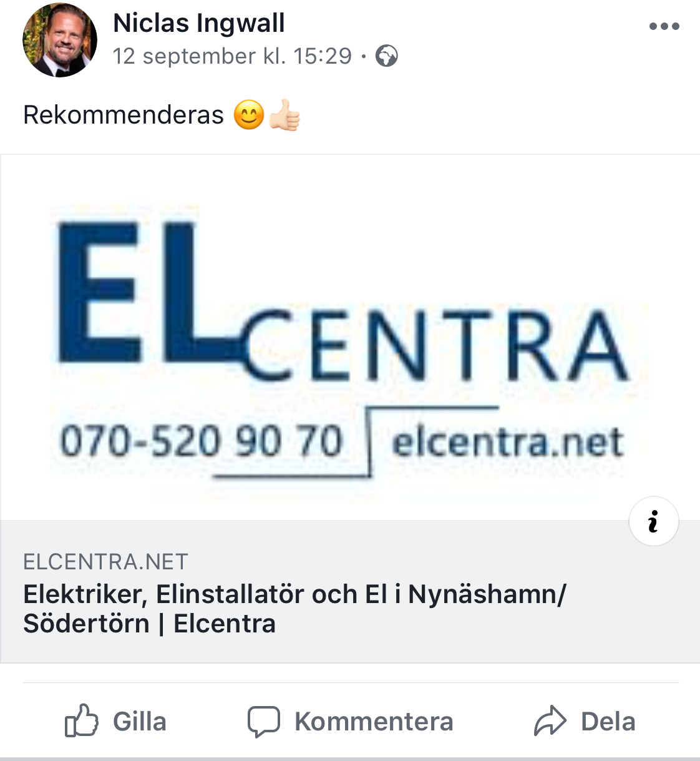Click the round info 'i' icon
This screenshot has height=761, width=700.
pos(654,521)
